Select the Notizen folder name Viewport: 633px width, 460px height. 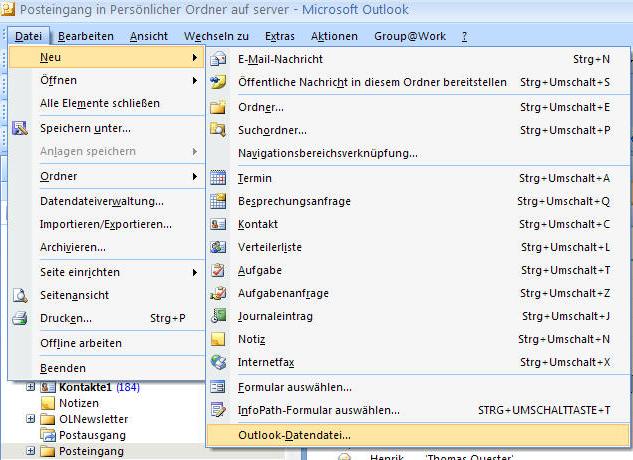(x=79, y=403)
